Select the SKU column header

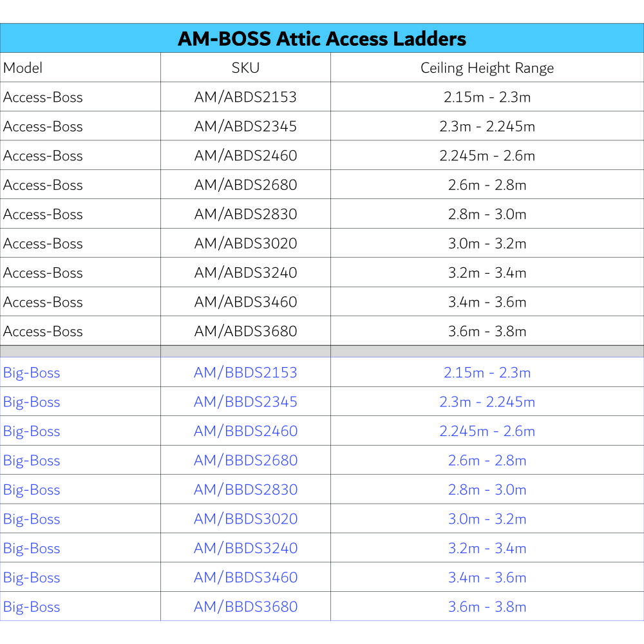pyautogui.click(x=245, y=68)
